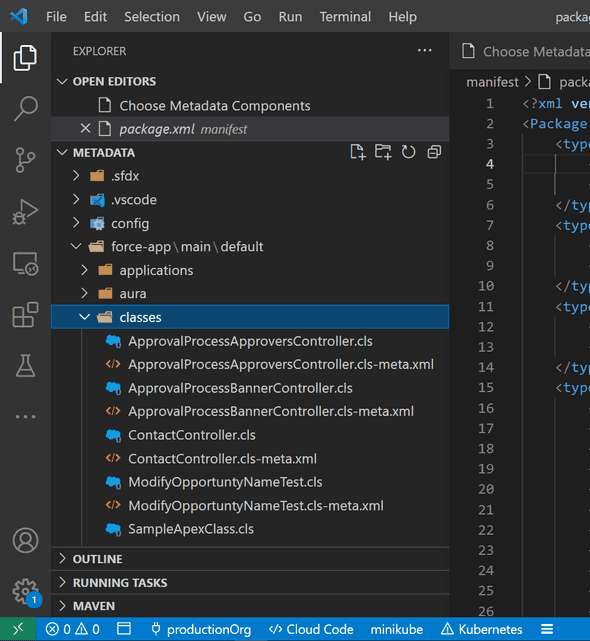Click New Folder icon in Metadata header
This screenshot has width=590, height=641.
[383, 152]
